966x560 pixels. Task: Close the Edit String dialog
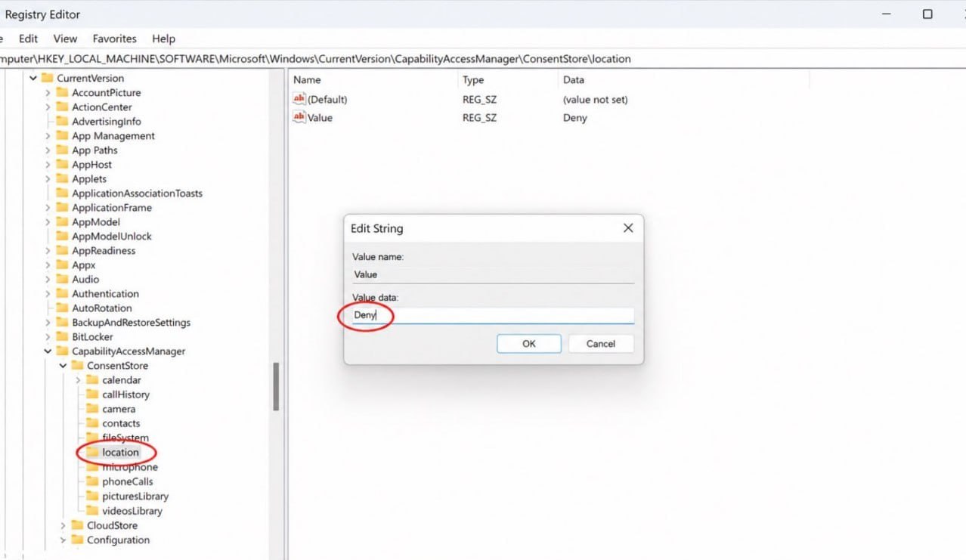(x=627, y=228)
